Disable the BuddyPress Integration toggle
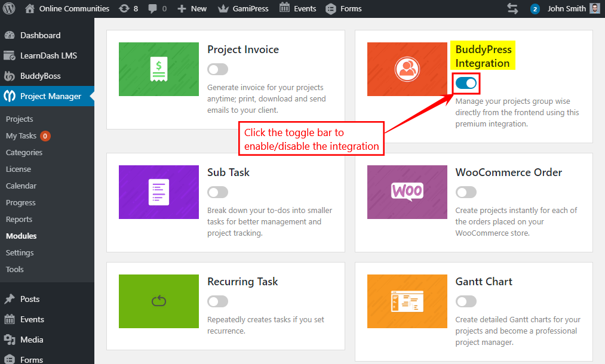 click(x=465, y=83)
